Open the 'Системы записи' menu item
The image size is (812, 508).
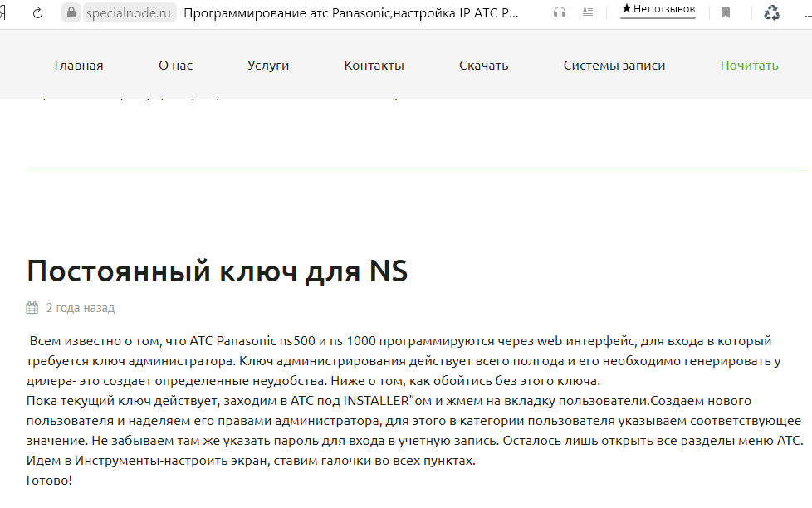click(x=614, y=66)
